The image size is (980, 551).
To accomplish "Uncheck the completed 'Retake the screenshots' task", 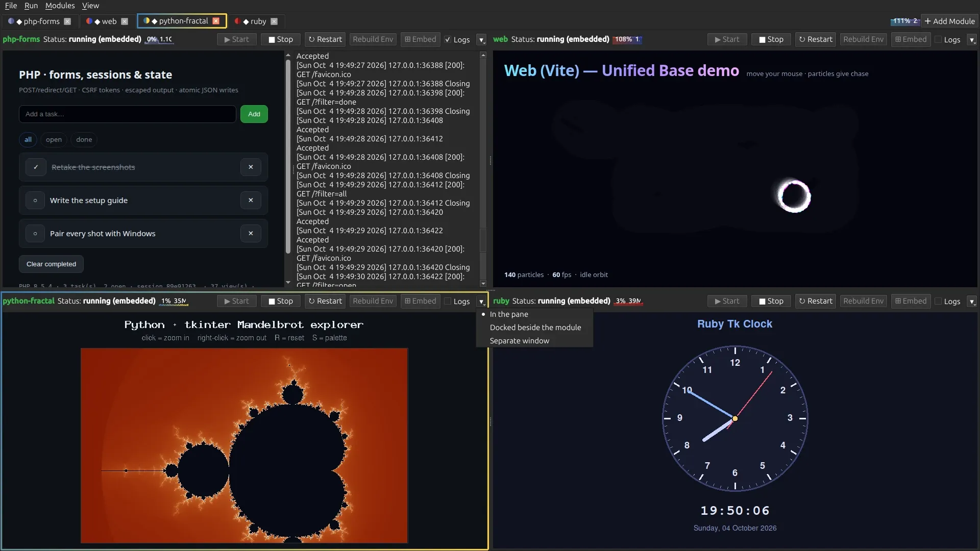I will point(36,167).
